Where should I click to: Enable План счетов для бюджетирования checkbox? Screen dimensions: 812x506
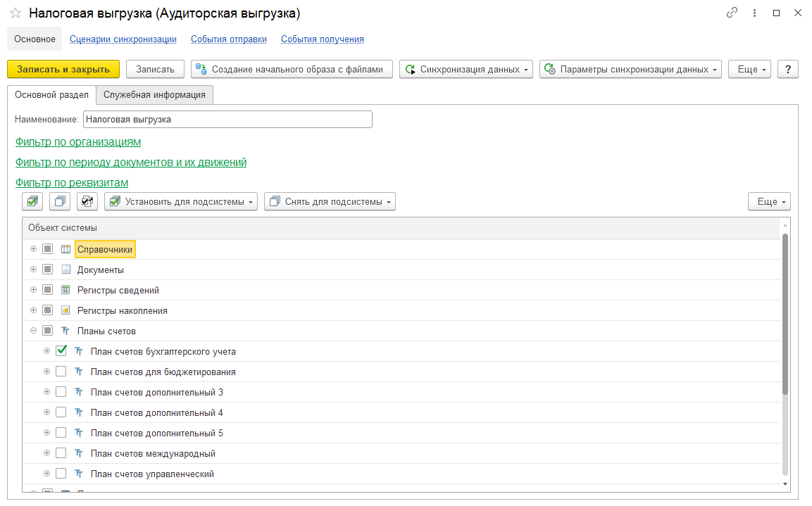61,372
